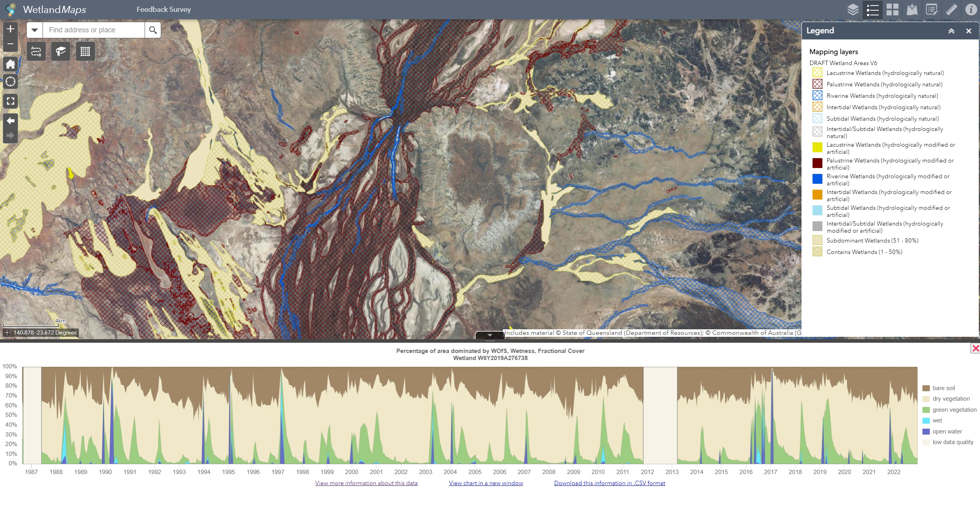Open the Basemap Gallery grid icon
This screenshot has height=506, width=980.
click(892, 9)
